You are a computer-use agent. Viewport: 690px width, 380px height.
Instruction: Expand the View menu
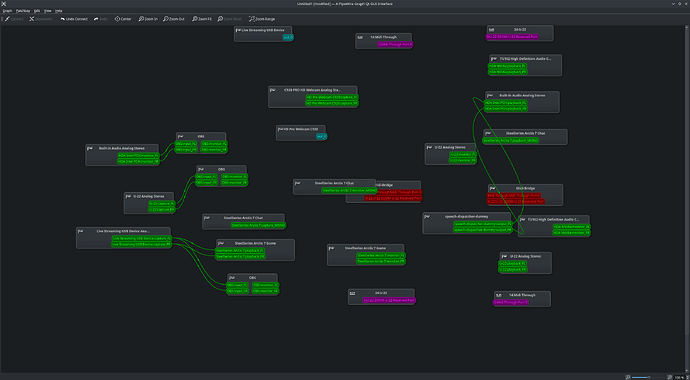pyautogui.click(x=48, y=11)
